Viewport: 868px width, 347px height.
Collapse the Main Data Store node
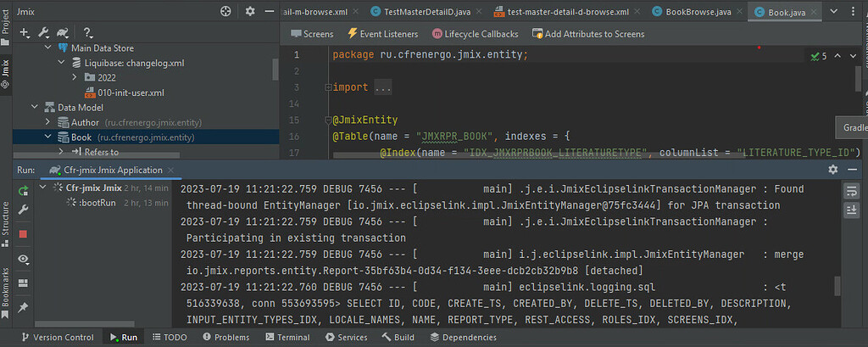(47, 48)
